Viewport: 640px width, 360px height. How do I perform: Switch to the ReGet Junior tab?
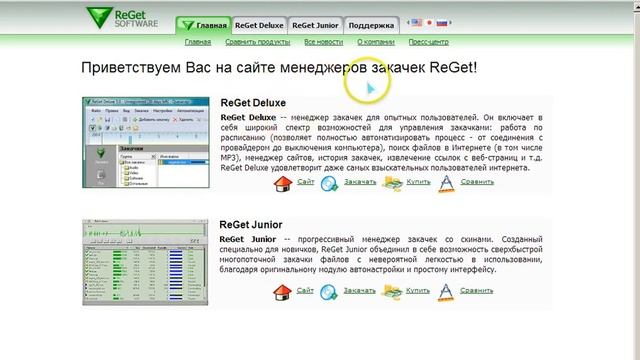[315, 25]
